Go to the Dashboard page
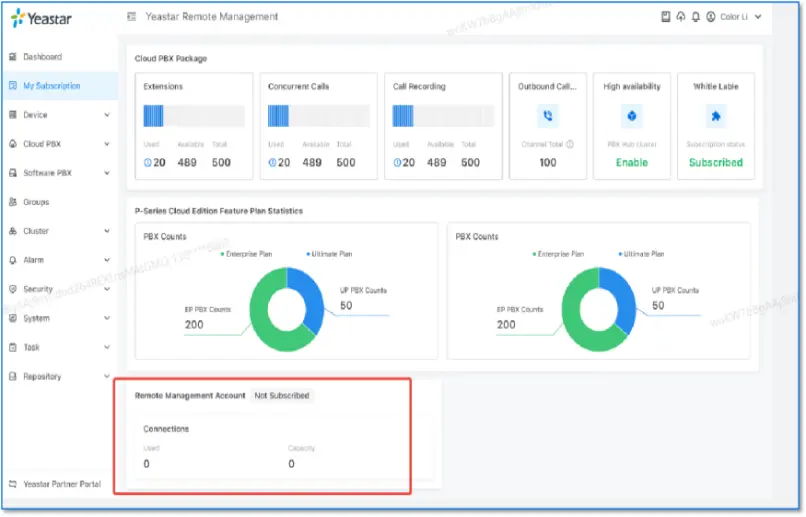The width and height of the screenshot is (806, 517). pos(42,57)
